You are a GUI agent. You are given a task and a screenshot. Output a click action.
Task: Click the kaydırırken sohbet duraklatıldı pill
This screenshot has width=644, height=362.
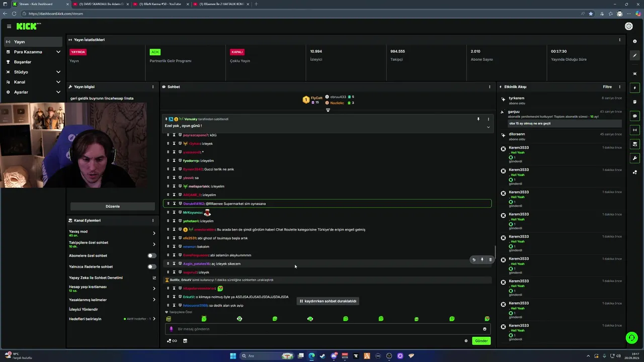328,301
